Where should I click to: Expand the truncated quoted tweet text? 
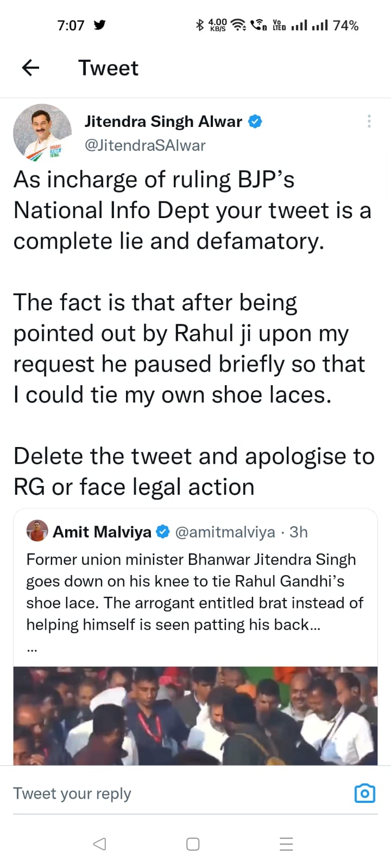coord(32,648)
